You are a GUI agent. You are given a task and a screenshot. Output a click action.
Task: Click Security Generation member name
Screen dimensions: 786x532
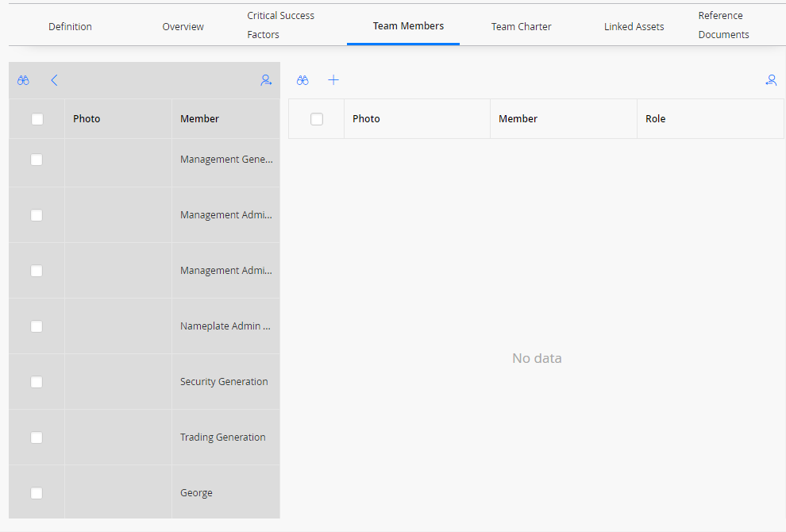[x=224, y=382]
